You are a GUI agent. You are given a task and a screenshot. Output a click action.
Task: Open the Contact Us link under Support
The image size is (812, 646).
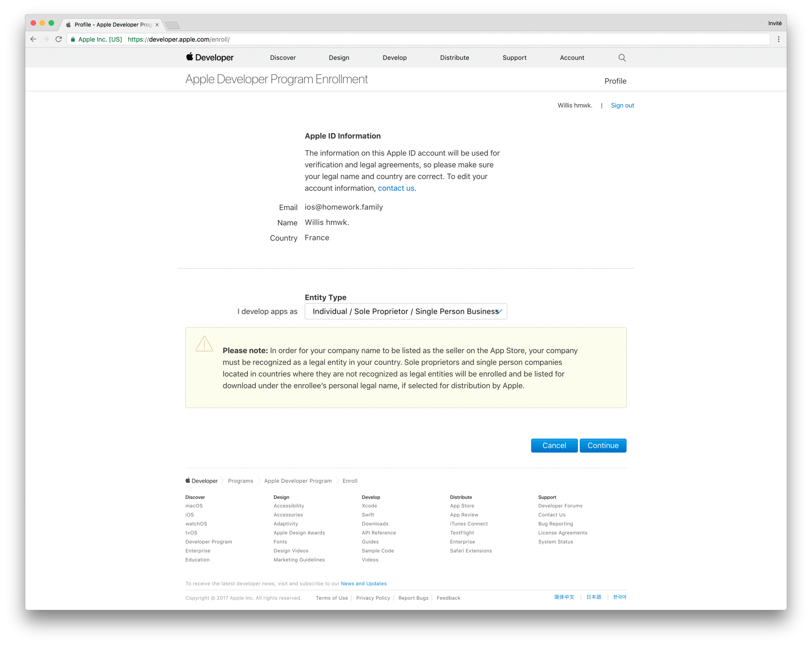pos(552,515)
